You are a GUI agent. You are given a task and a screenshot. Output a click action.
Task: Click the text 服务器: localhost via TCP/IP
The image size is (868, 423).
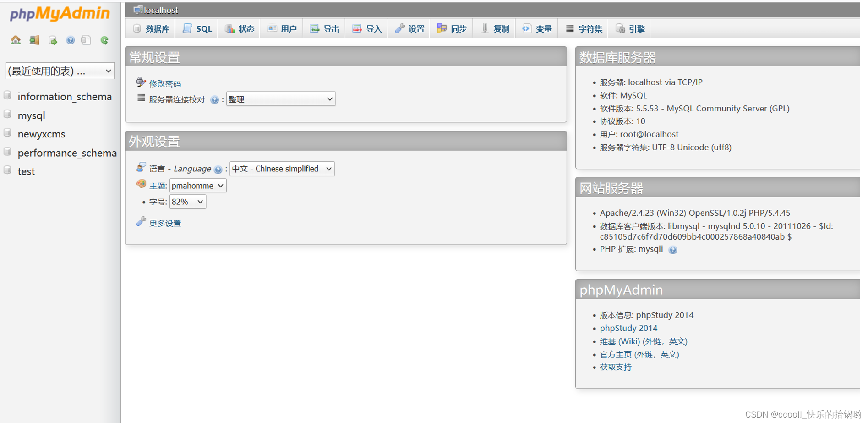pos(651,82)
